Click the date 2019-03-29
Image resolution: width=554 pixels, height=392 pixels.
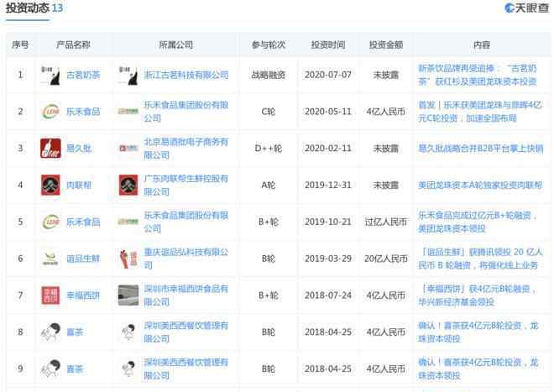pos(328,259)
